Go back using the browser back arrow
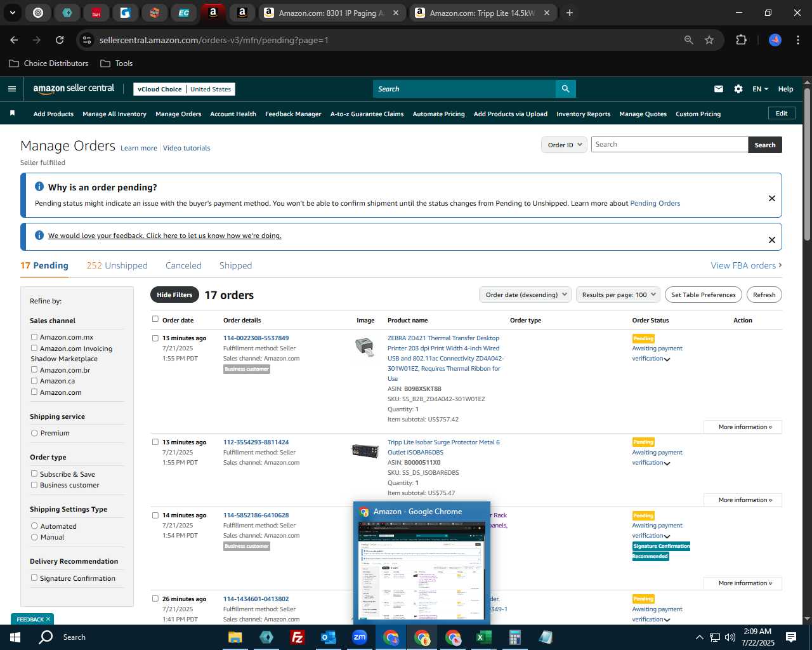The width and height of the screenshot is (812, 650). tap(14, 40)
